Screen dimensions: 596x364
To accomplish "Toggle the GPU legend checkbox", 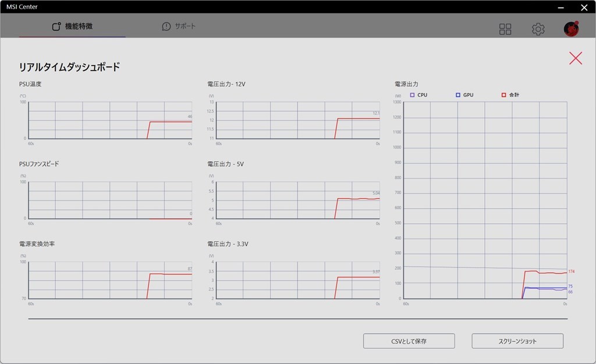I will click(458, 95).
